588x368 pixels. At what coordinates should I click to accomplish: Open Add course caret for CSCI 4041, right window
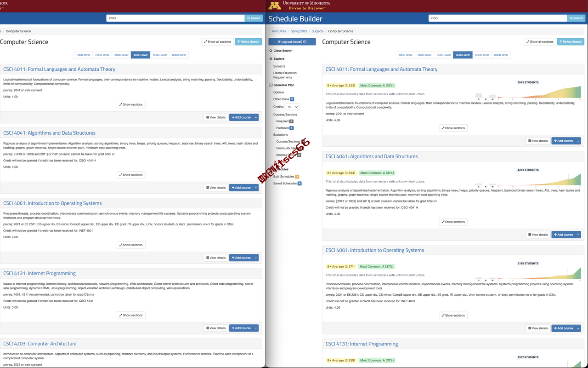(578, 235)
